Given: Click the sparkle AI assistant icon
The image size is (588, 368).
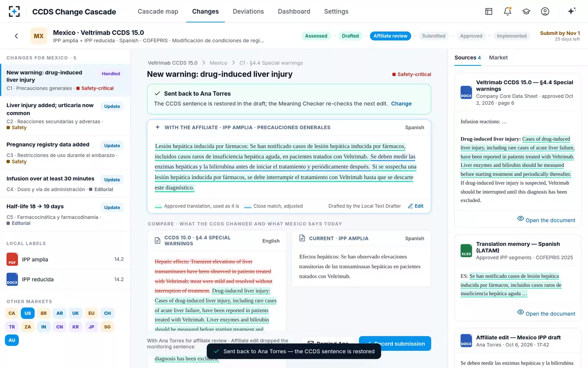Looking at the screenshot, I should tap(572, 11).
